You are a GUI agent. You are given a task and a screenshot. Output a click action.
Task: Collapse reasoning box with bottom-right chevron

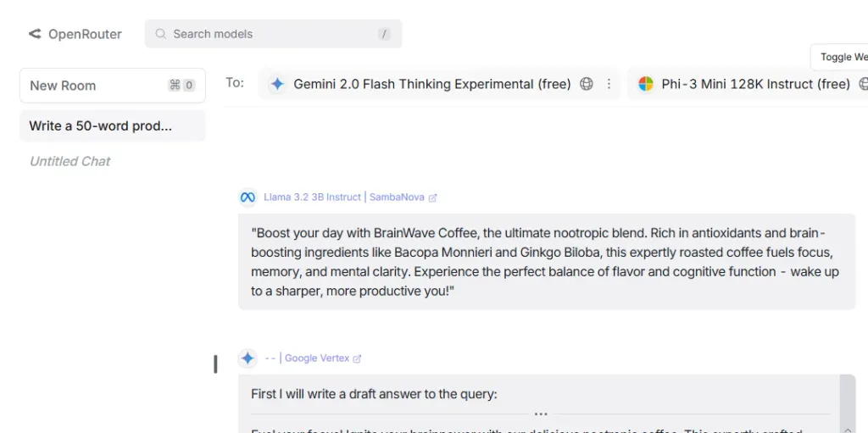pos(848,430)
